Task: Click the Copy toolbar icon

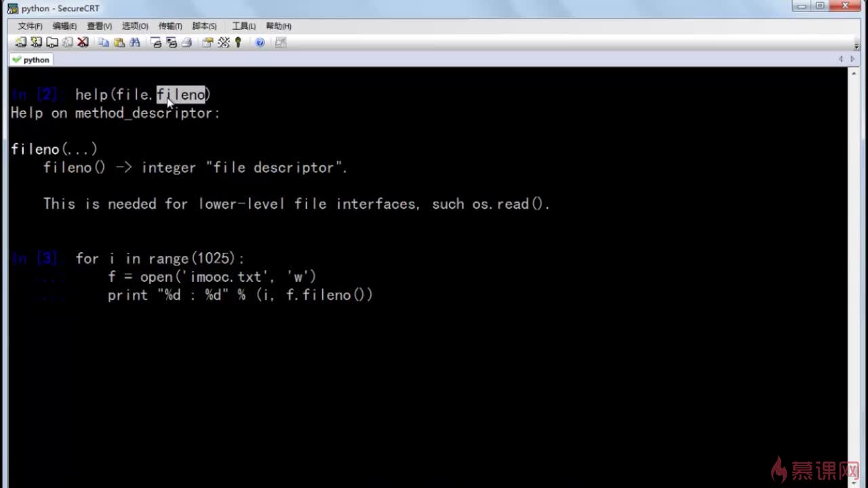Action: 104,42
